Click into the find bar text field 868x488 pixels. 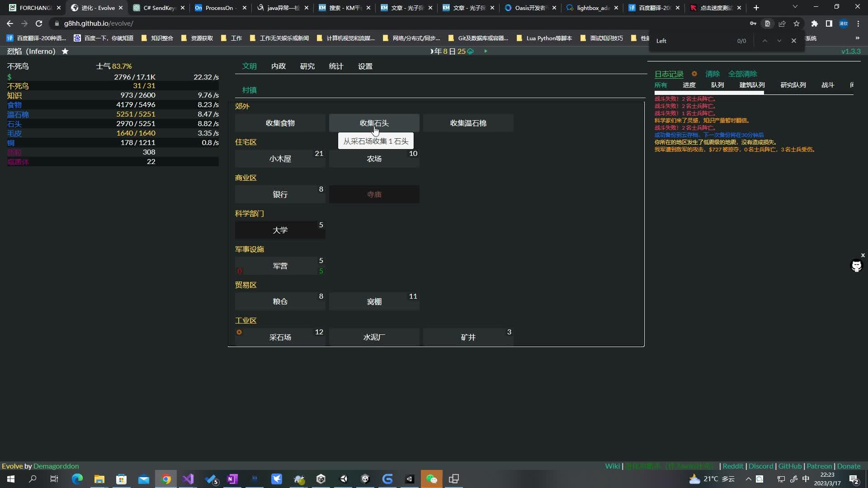point(692,41)
